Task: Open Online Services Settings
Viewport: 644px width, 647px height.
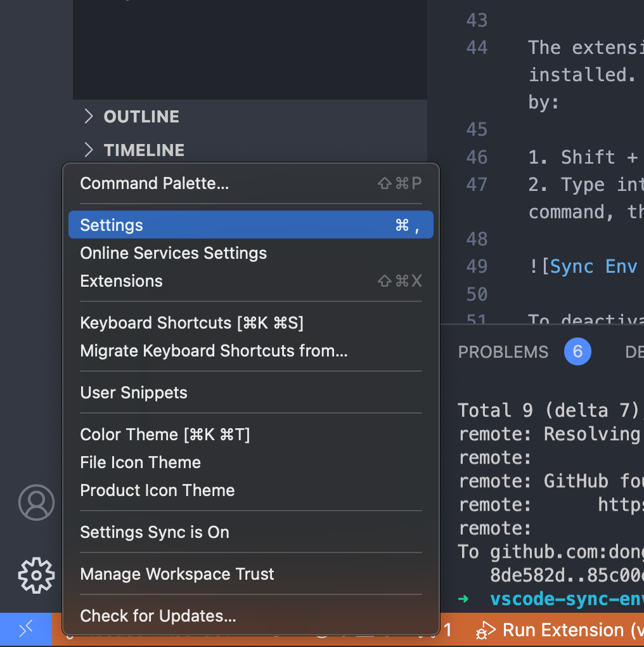Action: [250, 253]
